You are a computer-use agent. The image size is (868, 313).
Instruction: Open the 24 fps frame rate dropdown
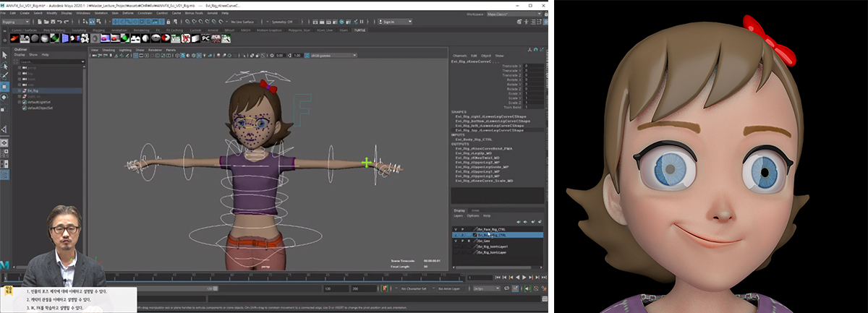click(x=487, y=288)
